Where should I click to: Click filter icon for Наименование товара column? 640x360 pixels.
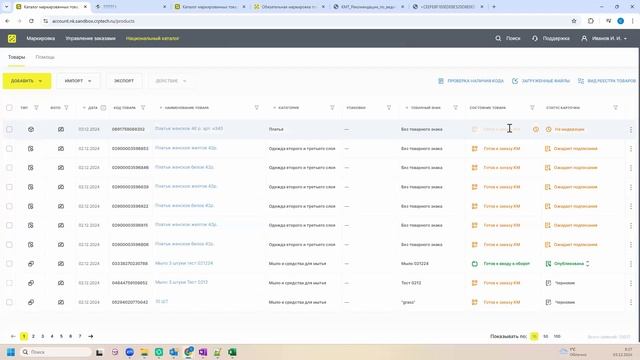(x=256, y=108)
